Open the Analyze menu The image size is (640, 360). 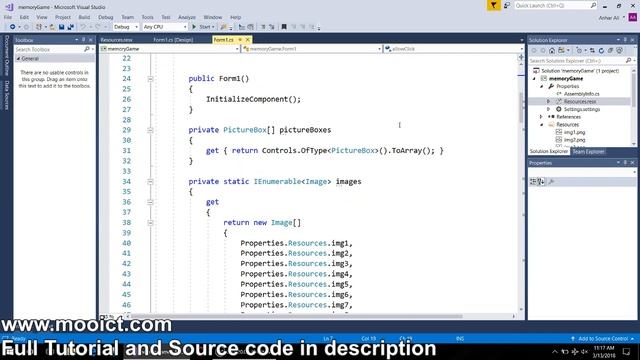pos(187,17)
